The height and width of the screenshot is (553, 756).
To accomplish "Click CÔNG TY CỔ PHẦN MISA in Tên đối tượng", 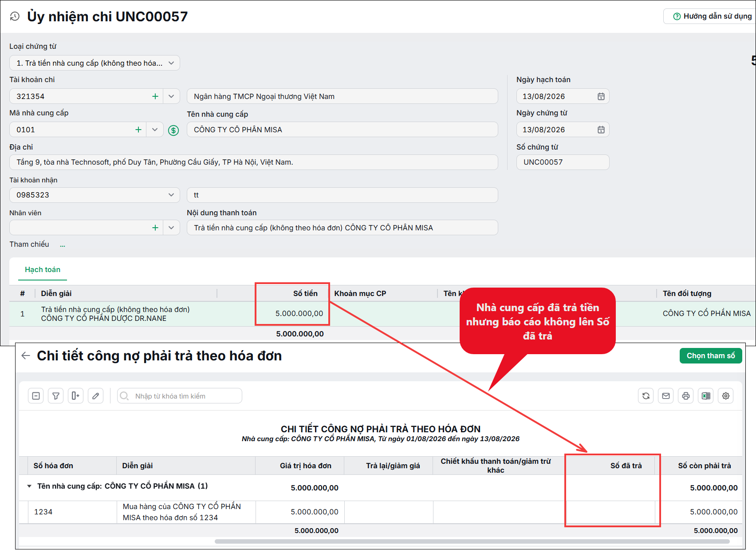I will pos(707,313).
